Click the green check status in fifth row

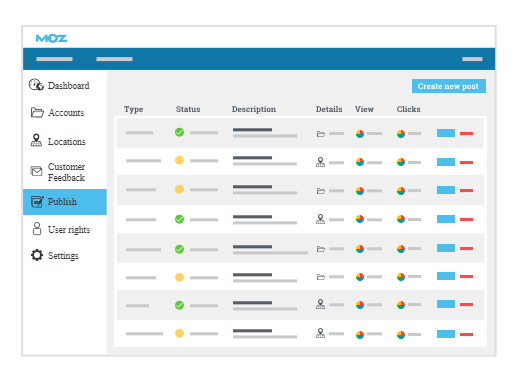[179, 249]
